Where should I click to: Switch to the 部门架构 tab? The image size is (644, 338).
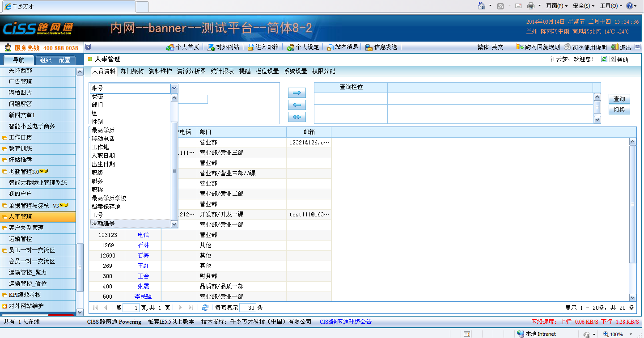(132, 71)
